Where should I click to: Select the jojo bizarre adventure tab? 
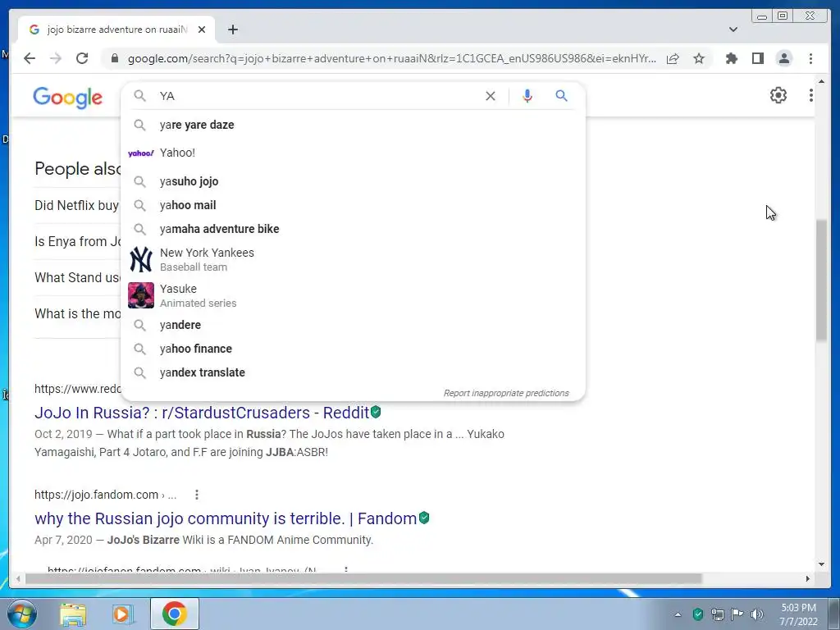coord(116,30)
